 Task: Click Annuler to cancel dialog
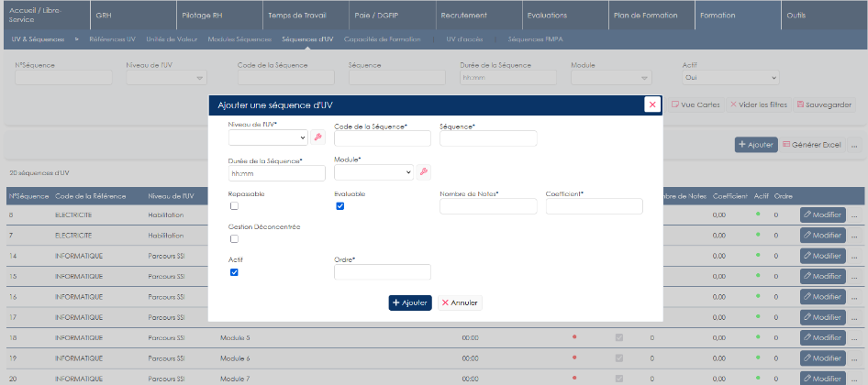460,302
